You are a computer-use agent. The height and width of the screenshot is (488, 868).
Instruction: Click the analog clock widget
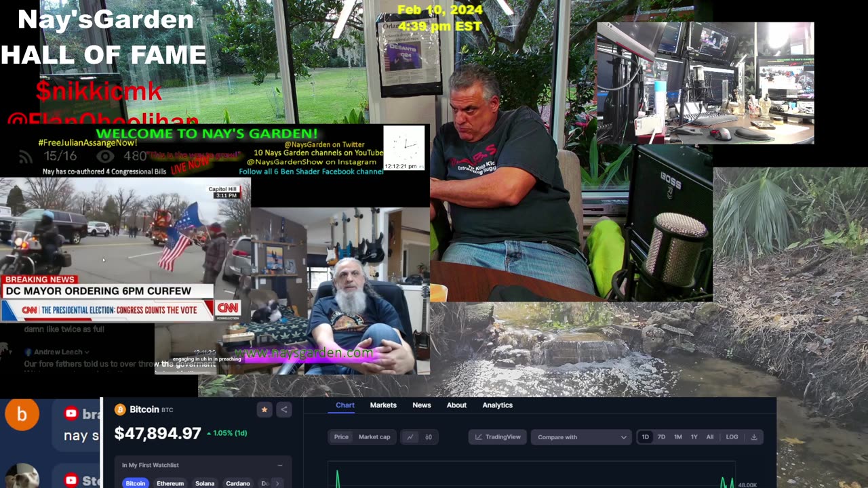click(404, 147)
